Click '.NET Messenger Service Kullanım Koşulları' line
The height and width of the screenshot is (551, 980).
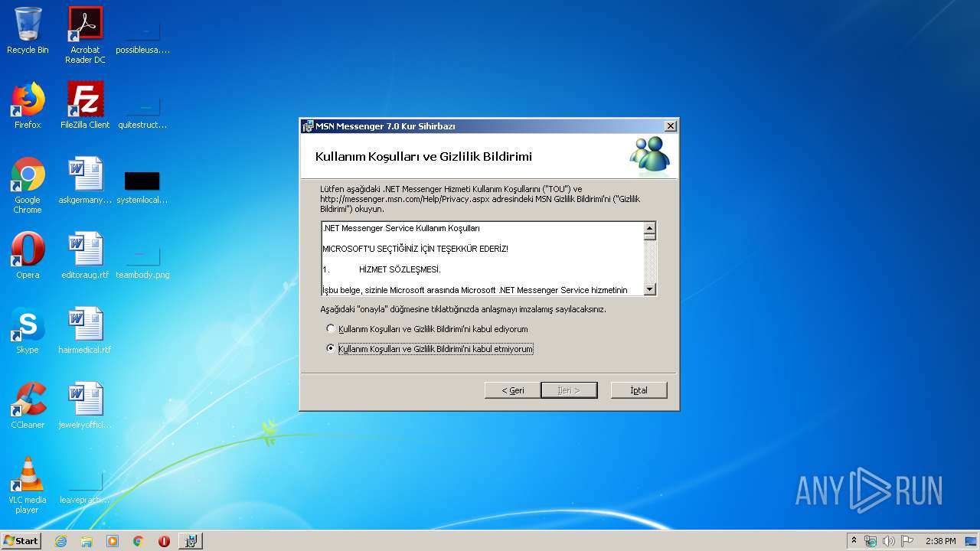[x=401, y=228]
